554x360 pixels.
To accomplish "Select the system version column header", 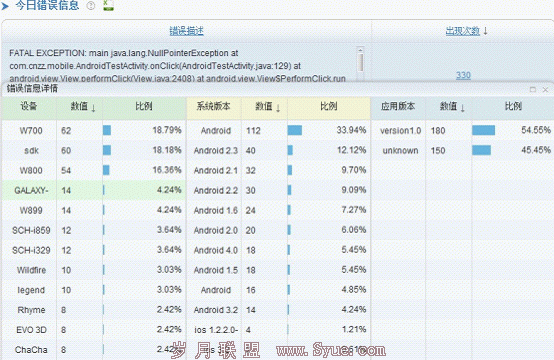I will (x=213, y=106).
